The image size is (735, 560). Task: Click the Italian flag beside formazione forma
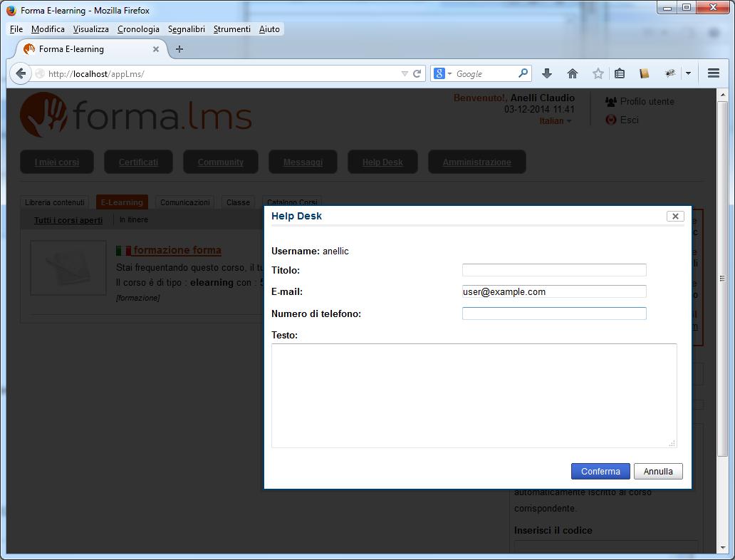pos(122,250)
